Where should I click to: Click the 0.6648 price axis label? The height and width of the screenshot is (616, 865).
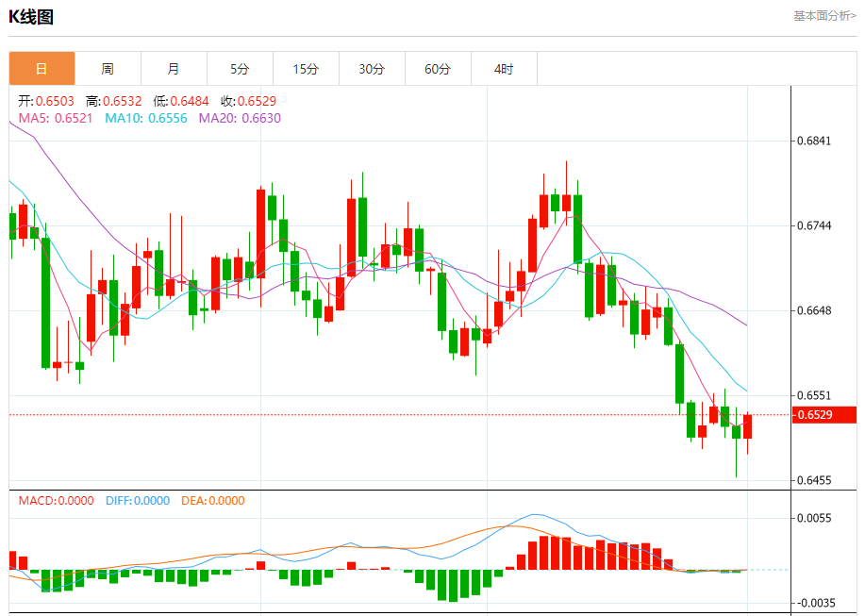814,310
